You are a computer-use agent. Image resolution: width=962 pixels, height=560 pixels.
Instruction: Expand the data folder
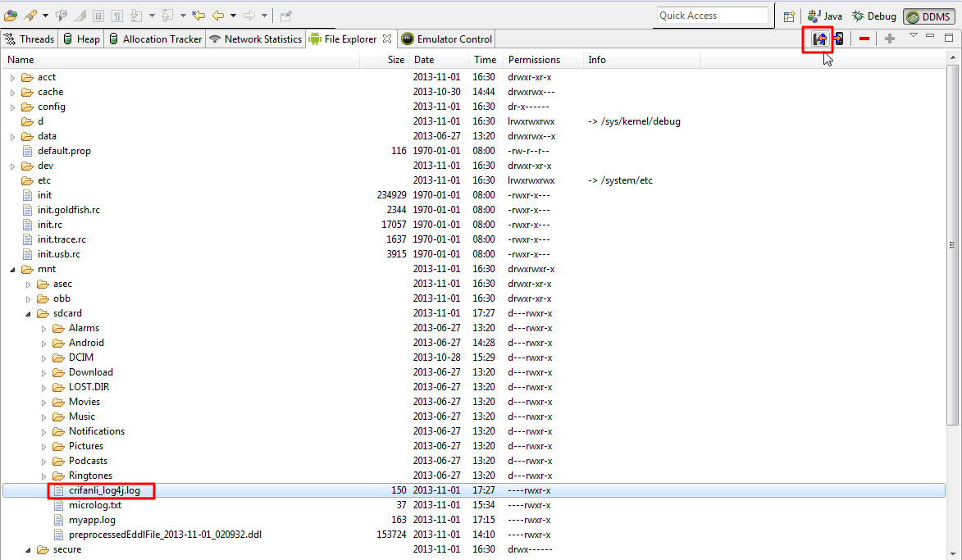pyautogui.click(x=12, y=137)
